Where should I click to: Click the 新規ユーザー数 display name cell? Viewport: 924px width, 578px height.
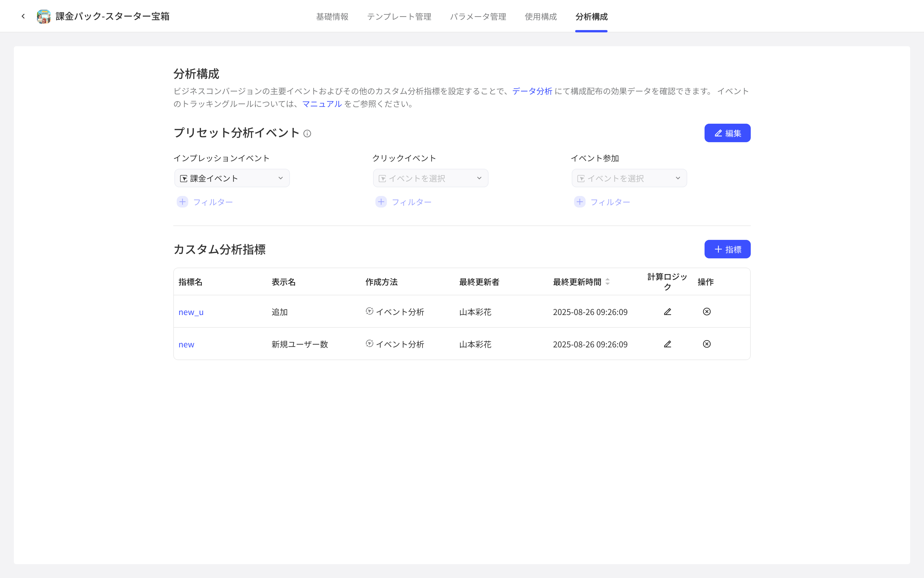[300, 344]
